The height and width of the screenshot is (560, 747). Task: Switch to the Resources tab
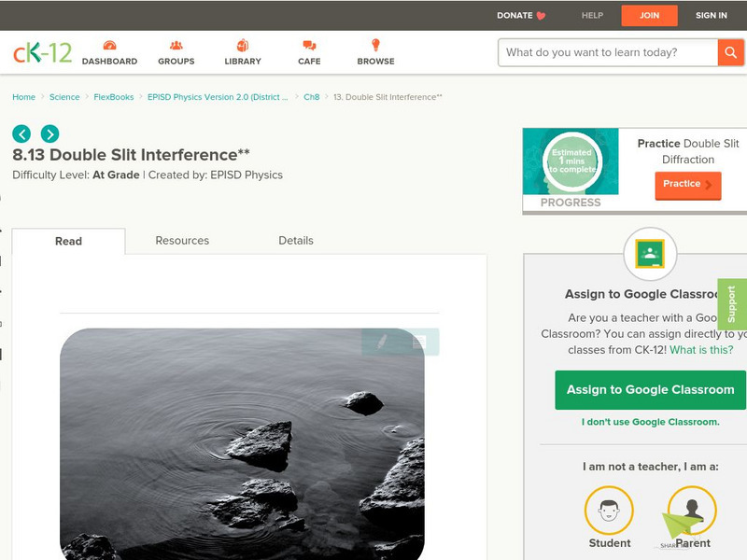182,241
